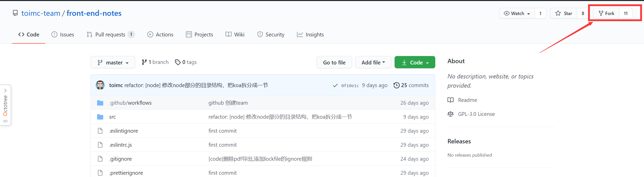Click the file icon for .prettierignore

(x=100, y=173)
